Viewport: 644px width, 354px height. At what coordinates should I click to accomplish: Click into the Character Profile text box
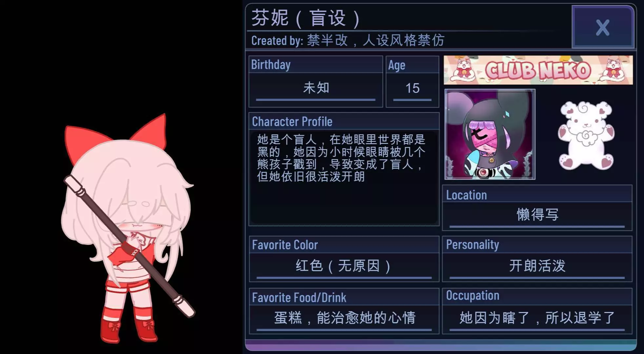[344, 178]
